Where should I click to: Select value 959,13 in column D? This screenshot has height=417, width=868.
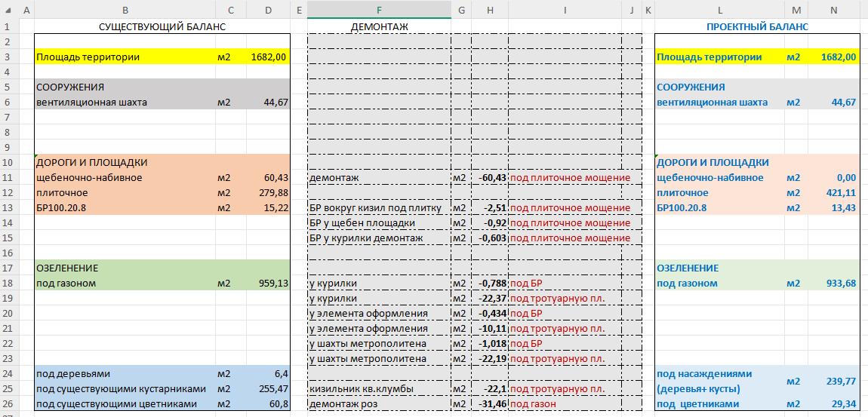coord(268,284)
